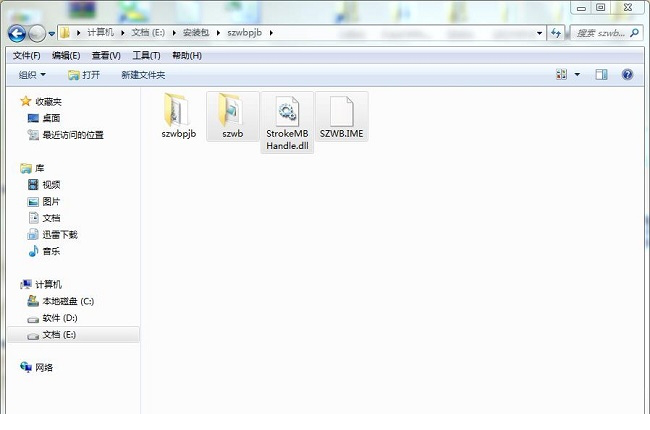Click 计算机 in the navigation pane
The image size is (650, 430).
point(49,284)
